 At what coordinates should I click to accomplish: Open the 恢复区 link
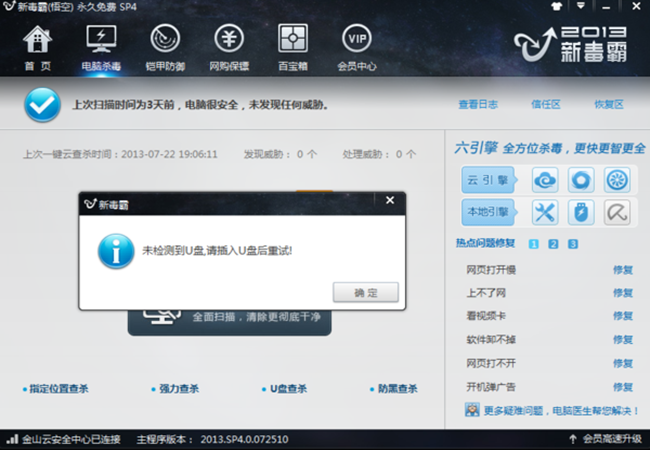pyautogui.click(x=609, y=104)
